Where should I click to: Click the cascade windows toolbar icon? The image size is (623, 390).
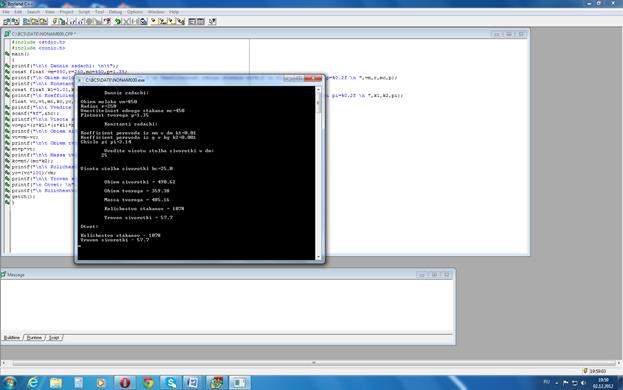tap(201, 21)
